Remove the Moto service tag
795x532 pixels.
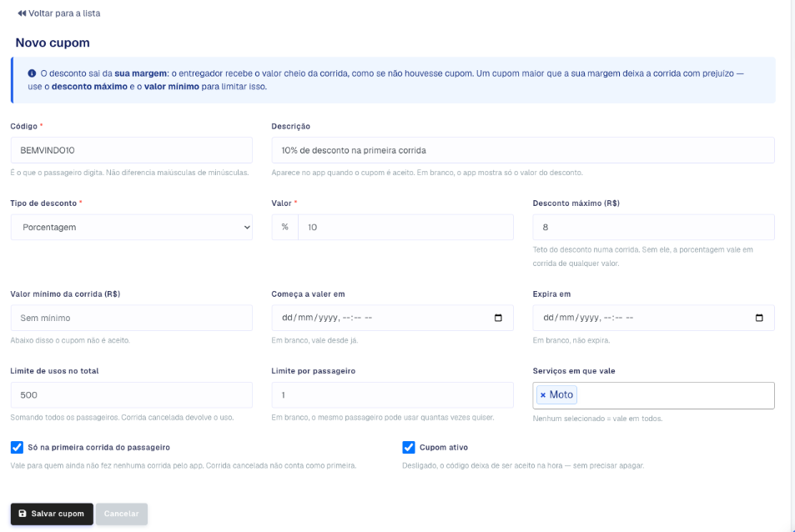tap(543, 395)
